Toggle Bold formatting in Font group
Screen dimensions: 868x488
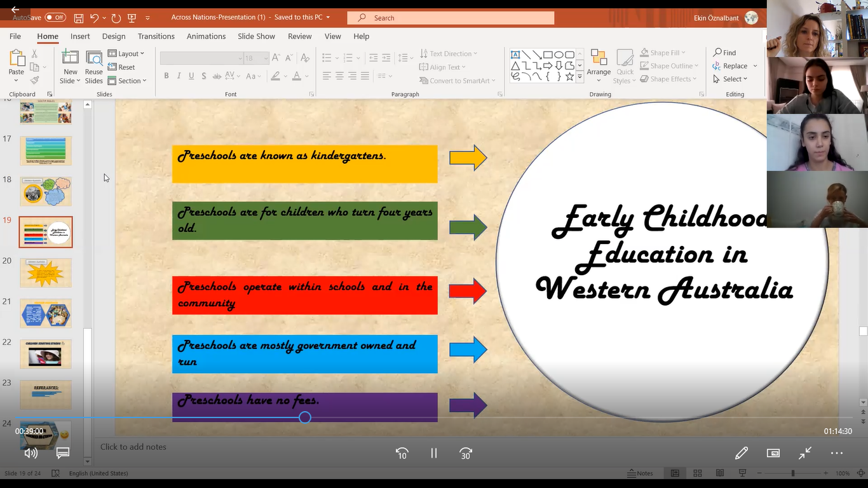pos(166,76)
